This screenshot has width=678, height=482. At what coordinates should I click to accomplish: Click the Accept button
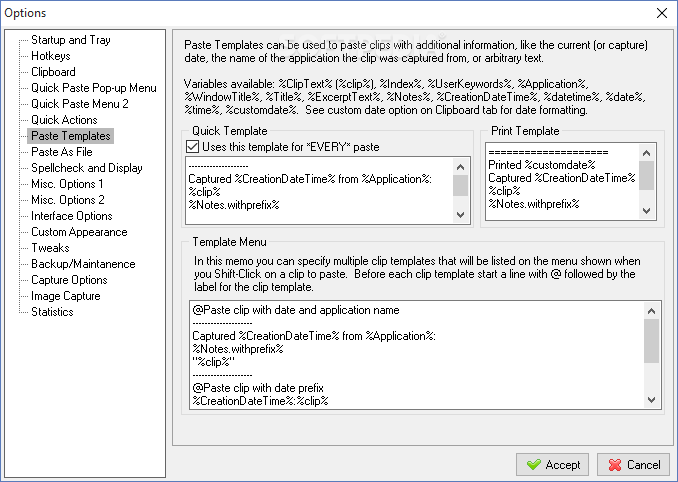pos(553,465)
